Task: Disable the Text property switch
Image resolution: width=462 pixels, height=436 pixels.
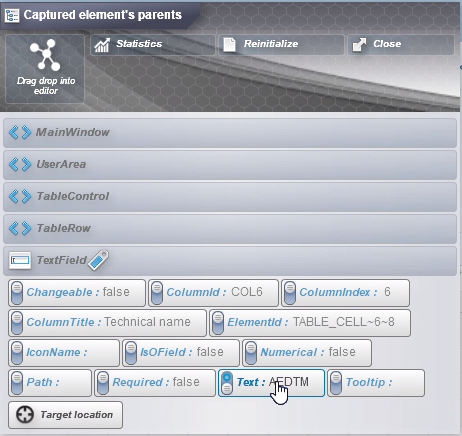Action: (x=227, y=383)
